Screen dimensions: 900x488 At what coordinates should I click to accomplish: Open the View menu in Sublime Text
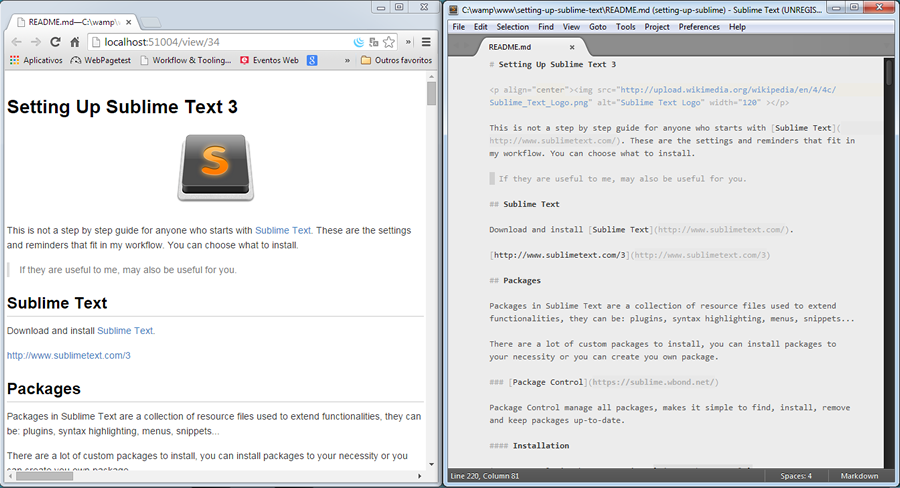tap(571, 27)
